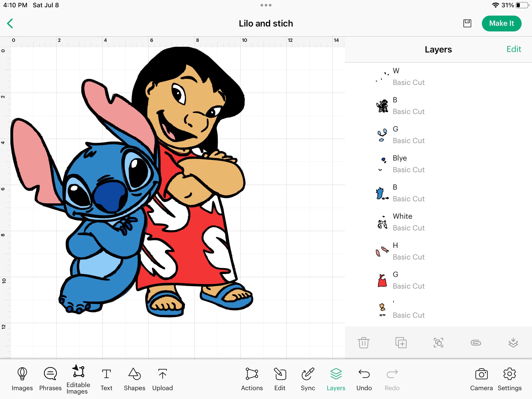
Task: Tap Edit in the Layers panel header
Action: (514, 49)
